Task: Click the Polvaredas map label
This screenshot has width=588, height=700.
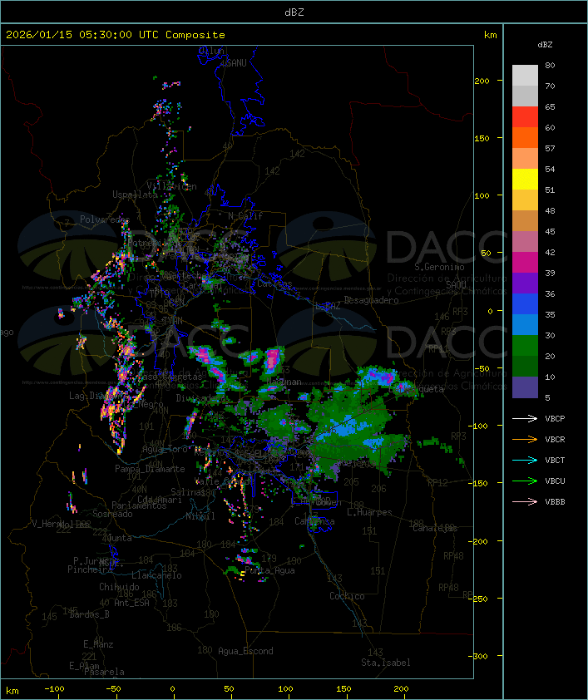Action: click(x=105, y=219)
